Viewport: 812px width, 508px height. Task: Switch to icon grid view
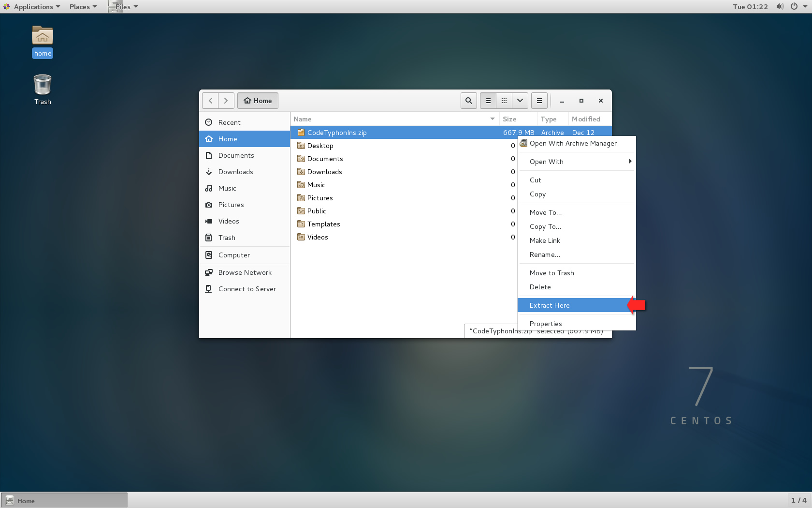coord(504,101)
